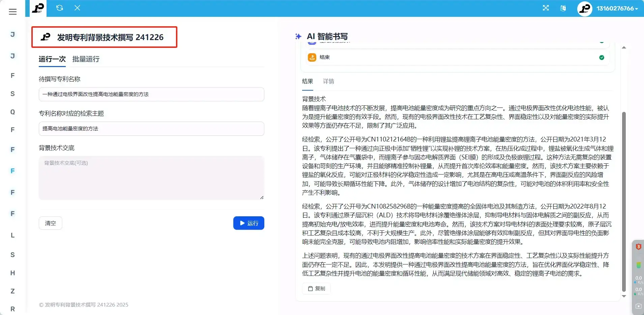The height and width of the screenshot is (315, 644).
Task: Click the red shield badge showing 3
Action: coord(638,246)
